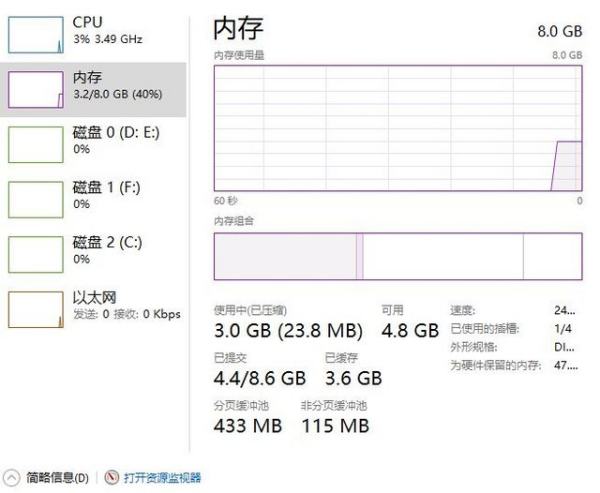Click the 已提交 4.4/8.6 GB value
The width and height of the screenshot is (600, 493).
pos(260,378)
